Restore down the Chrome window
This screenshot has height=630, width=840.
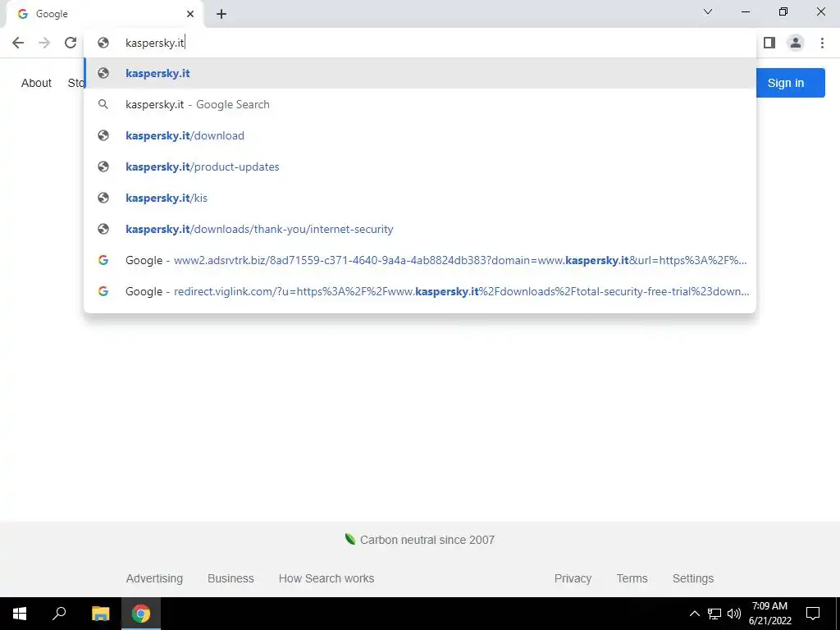click(783, 11)
